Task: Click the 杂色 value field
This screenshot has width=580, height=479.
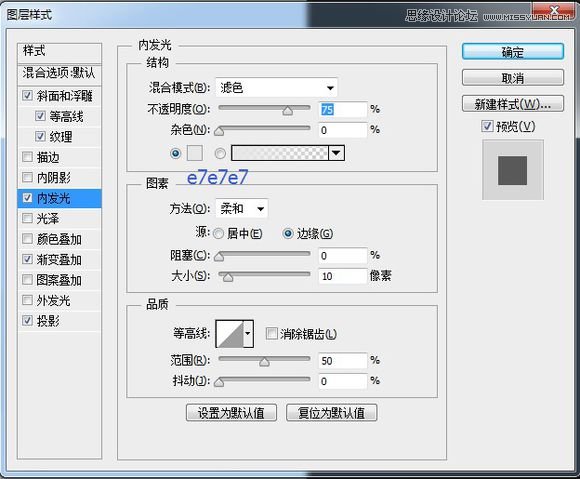Action: click(x=343, y=130)
